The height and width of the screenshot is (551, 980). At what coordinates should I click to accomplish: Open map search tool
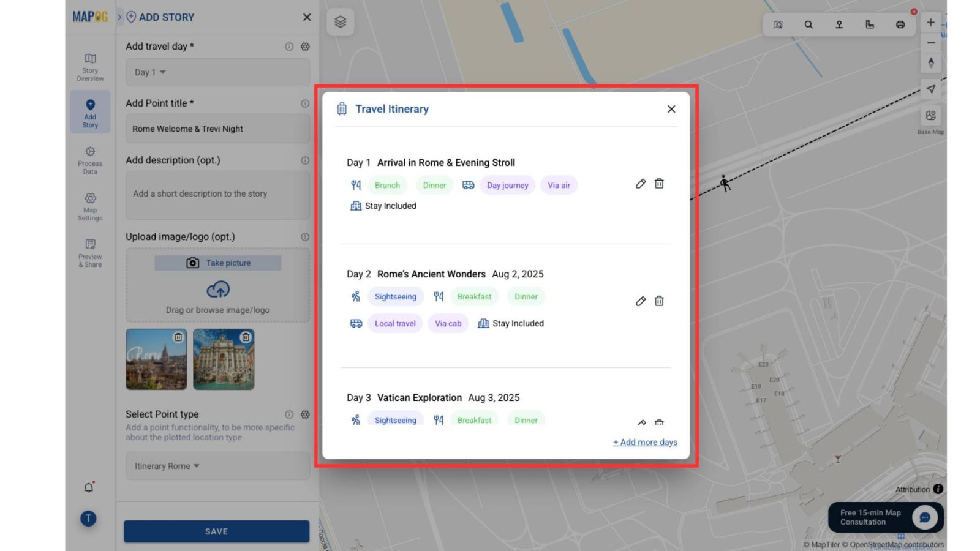pos(809,24)
